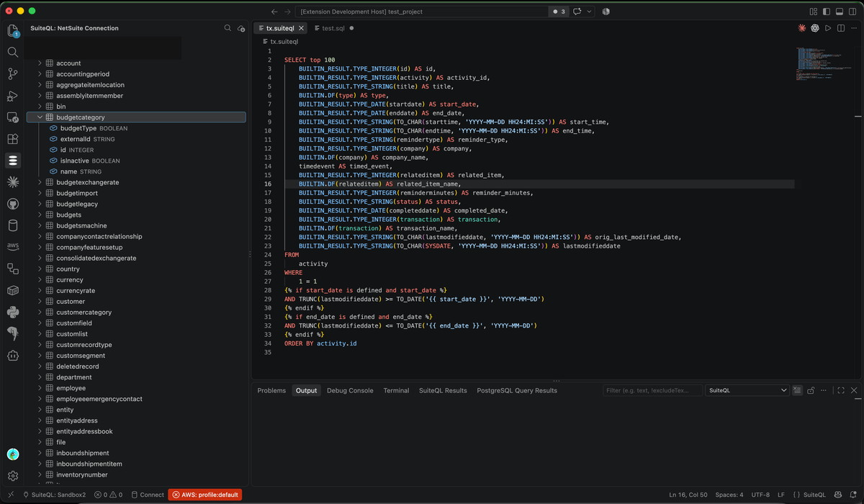Open the Run and Debug view

12,95
